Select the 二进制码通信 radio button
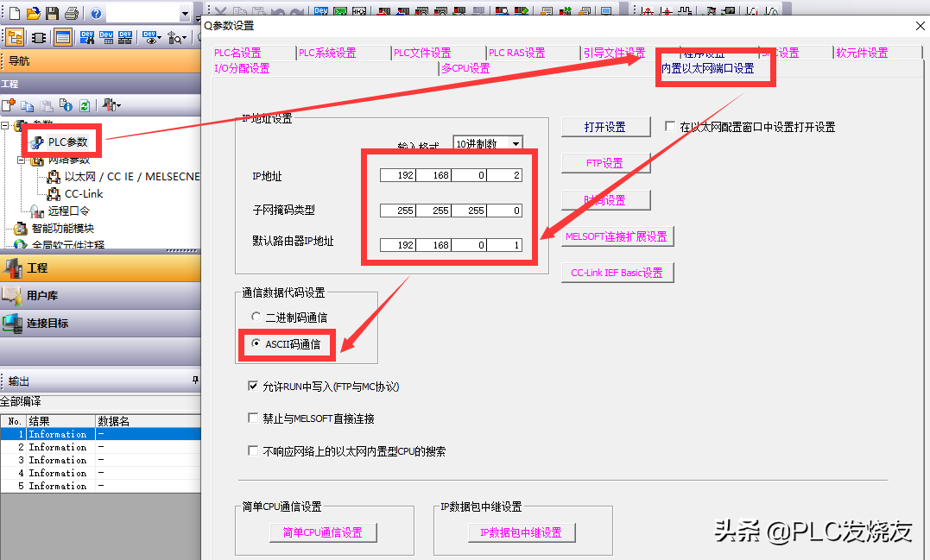 pyautogui.click(x=256, y=317)
